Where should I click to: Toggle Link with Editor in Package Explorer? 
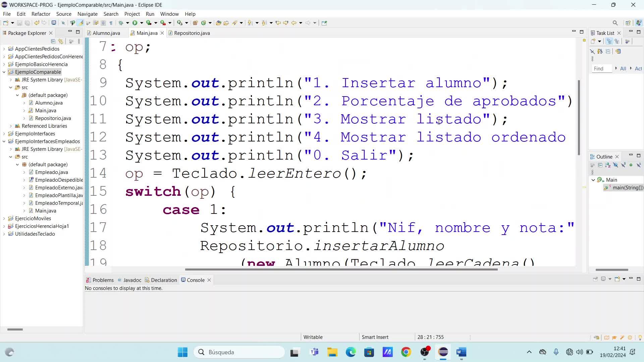point(61,41)
